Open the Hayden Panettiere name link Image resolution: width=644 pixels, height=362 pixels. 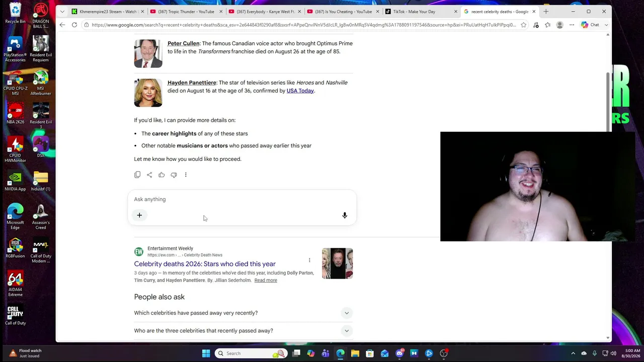[192, 83]
